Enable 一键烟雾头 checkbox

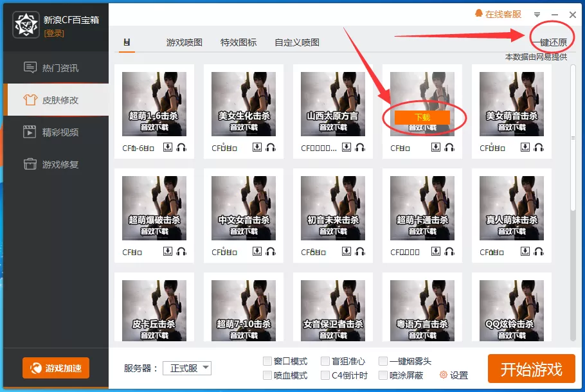382,361
